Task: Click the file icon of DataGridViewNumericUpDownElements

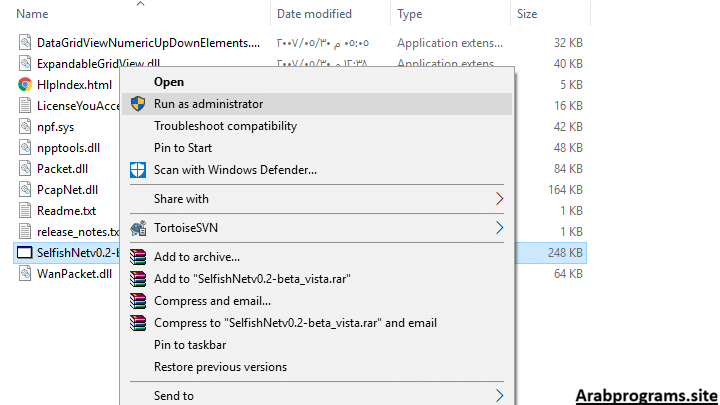Action: click(x=25, y=42)
